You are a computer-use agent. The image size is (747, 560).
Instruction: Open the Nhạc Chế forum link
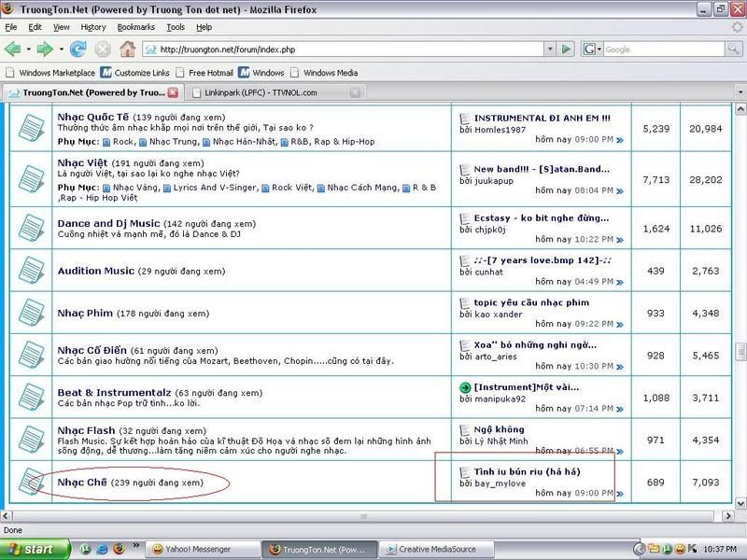pyautogui.click(x=82, y=483)
